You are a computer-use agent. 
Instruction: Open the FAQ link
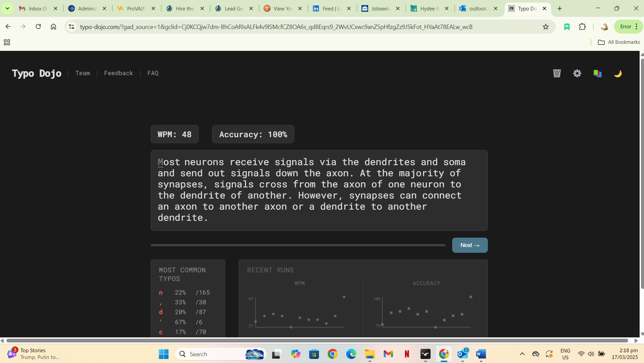153,73
